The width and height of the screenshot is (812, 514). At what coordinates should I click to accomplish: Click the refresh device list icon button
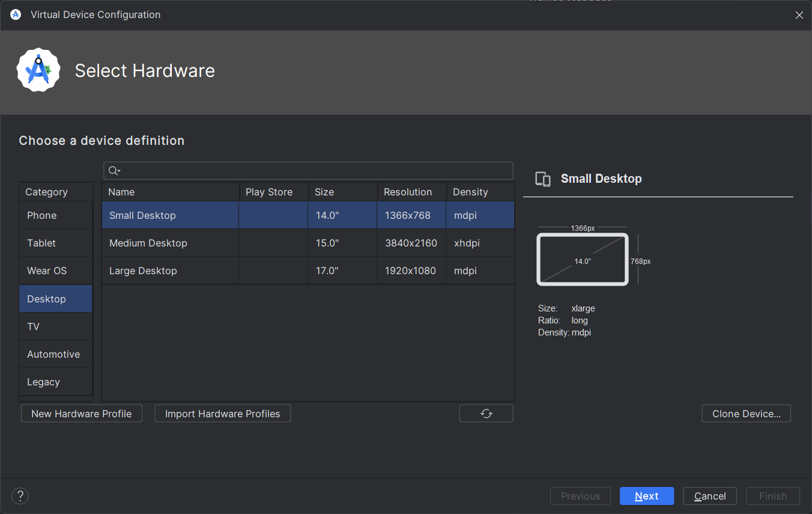tap(486, 414)
